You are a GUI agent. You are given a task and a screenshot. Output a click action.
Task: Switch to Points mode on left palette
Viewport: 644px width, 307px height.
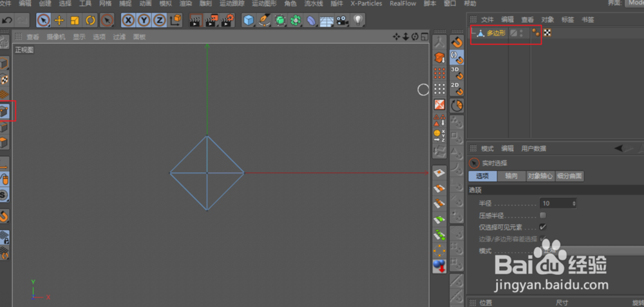(4, 112)
